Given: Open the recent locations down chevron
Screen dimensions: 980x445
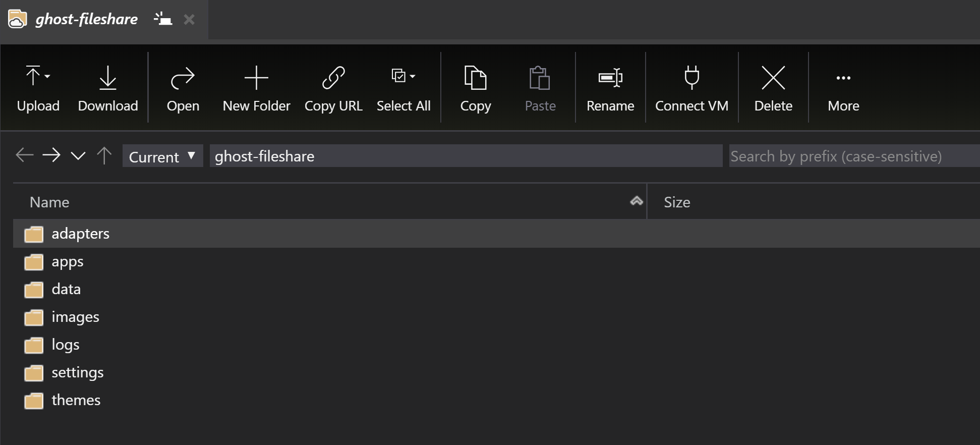Looking at the screenshot, I should coord(78,155).
